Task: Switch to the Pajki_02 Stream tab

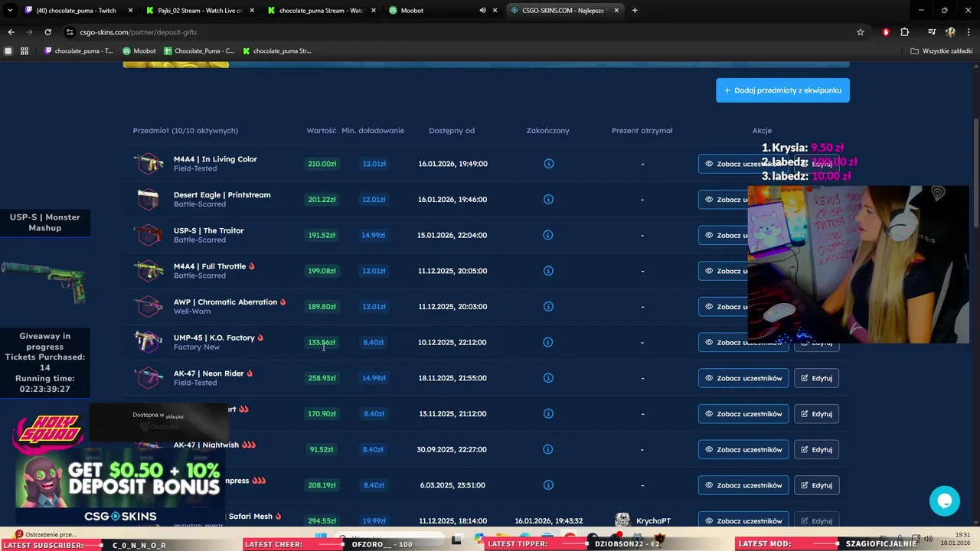Action: [200, 11]
